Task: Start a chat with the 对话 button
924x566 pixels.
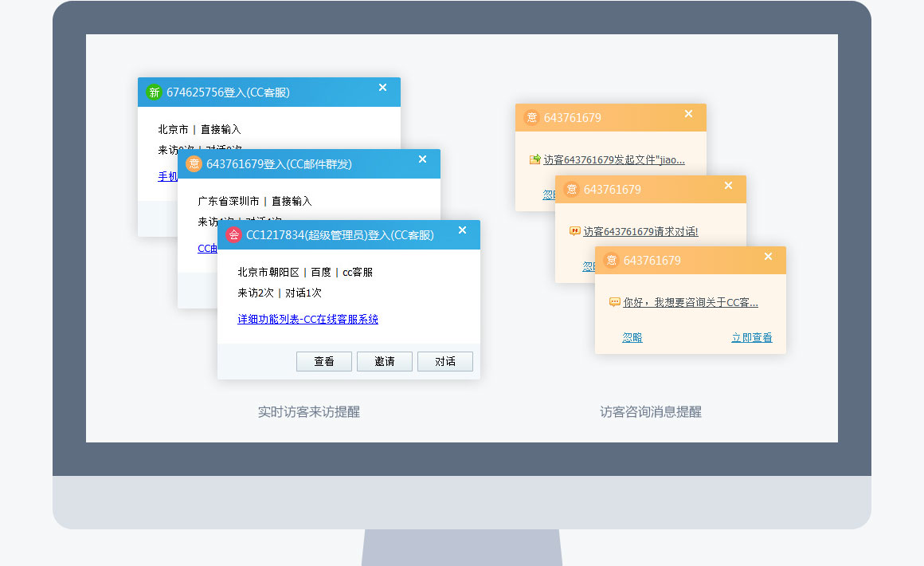Action: (444, 361)
